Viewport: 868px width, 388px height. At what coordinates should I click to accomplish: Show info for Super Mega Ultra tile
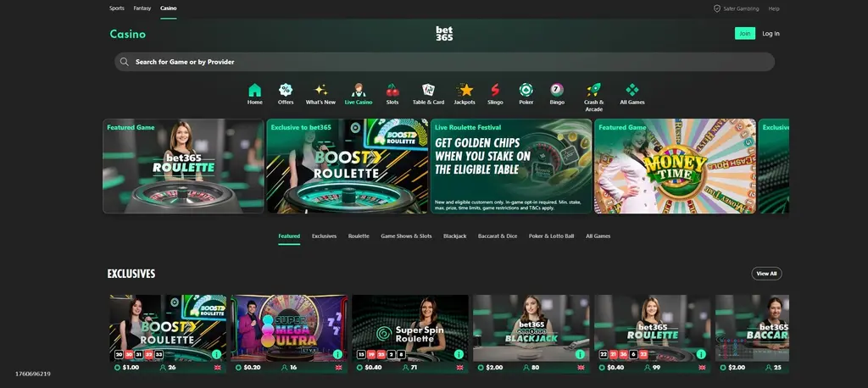coord(337,354)
